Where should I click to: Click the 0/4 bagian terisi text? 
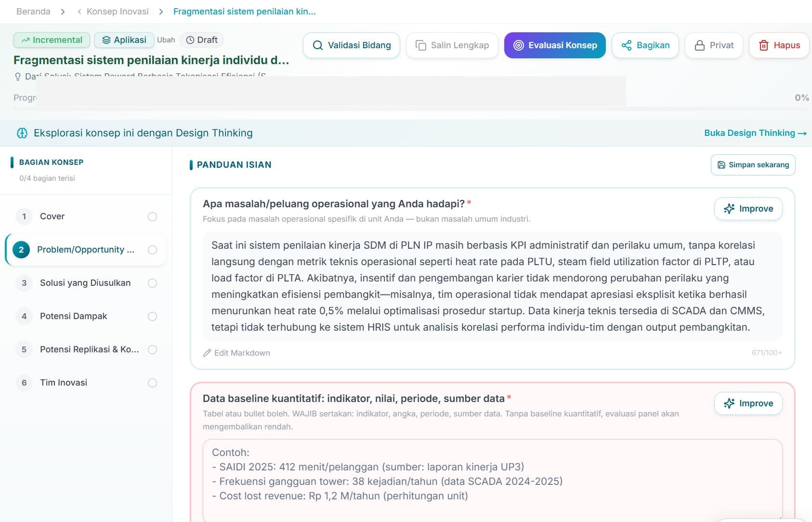point(47,178)
